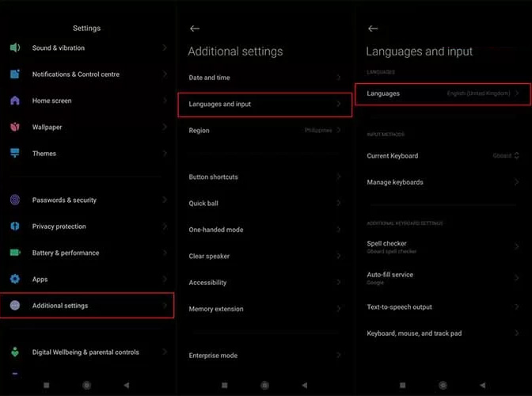The image size is (532, 396).
Task: Tap the Home screen house icon
Action: tap(14, 101)
